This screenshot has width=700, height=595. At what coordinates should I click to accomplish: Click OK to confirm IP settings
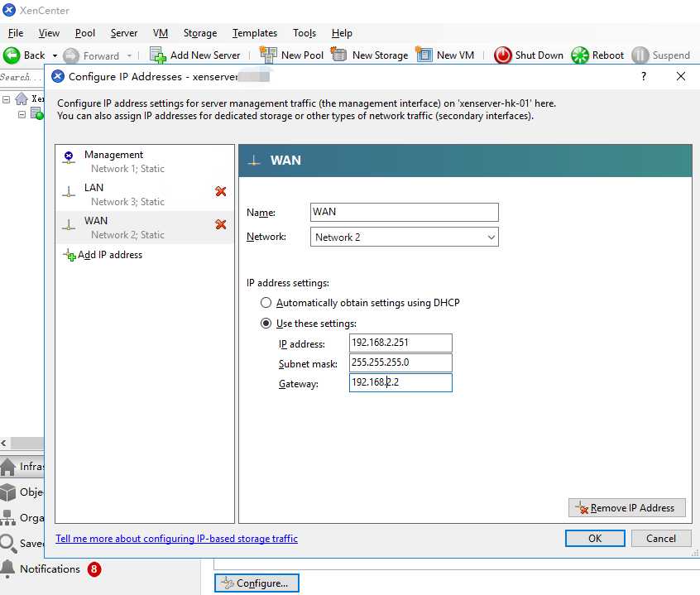[x=595, y=538]
